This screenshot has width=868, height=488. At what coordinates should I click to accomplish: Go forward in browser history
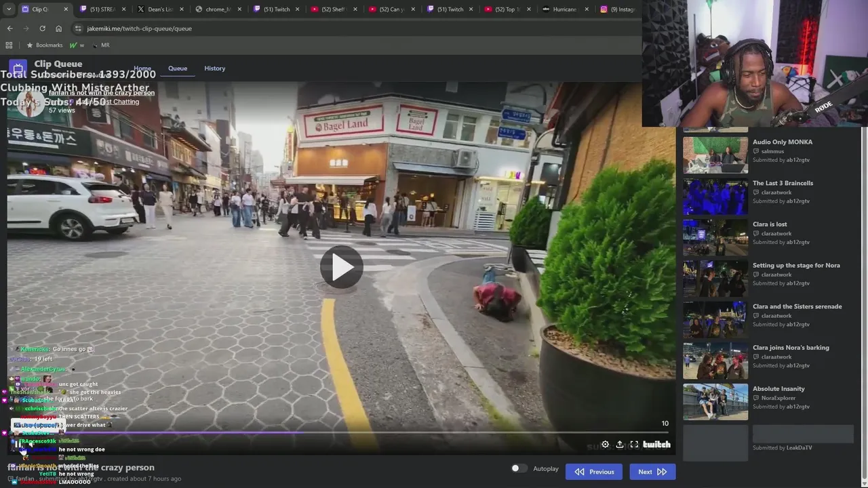click(26, 28)
